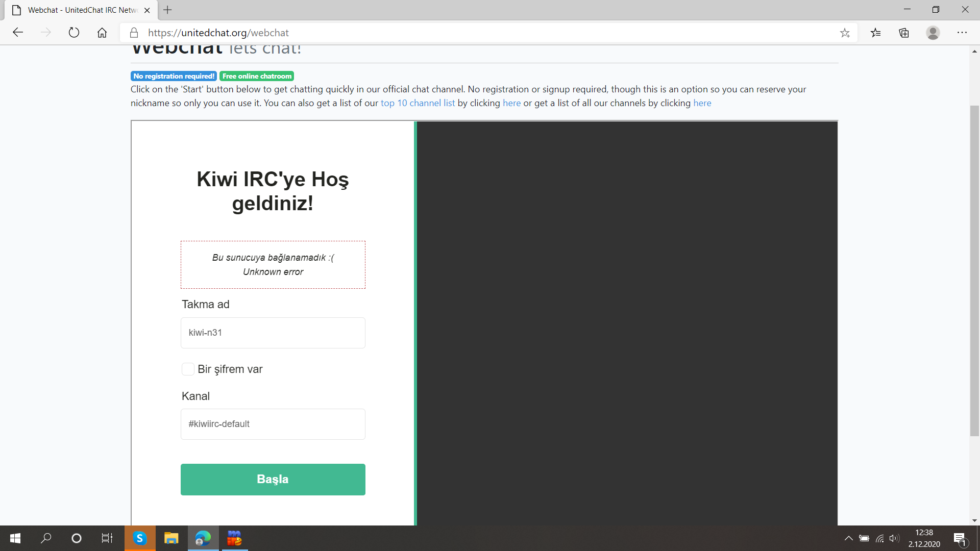Open the Action Center notifications
Image resolution: width=980 pixels, height=551 pixels.
[960, 538]
